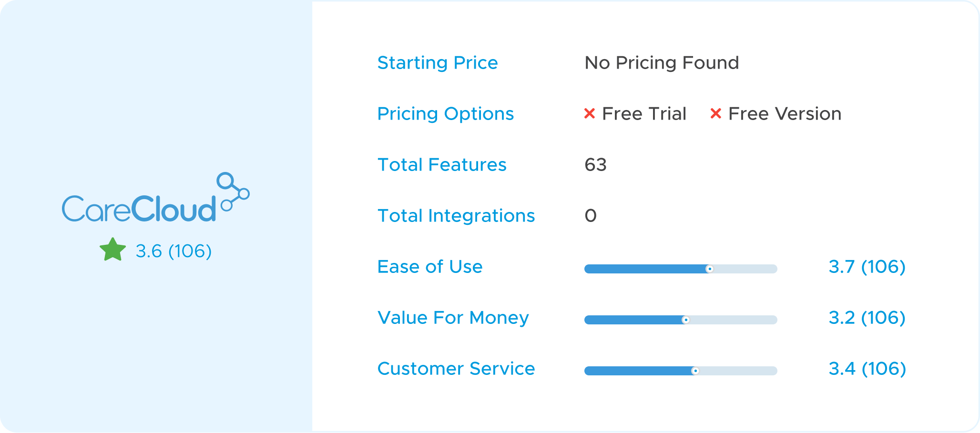Click the Ease of Use label
Viewport: 980px width, 433px height.
point(430,267)
